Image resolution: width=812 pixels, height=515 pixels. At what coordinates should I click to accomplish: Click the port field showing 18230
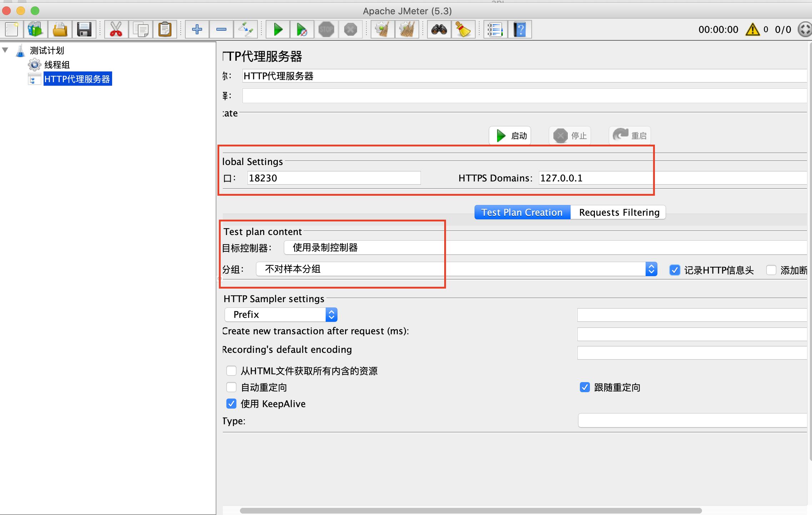334,178
